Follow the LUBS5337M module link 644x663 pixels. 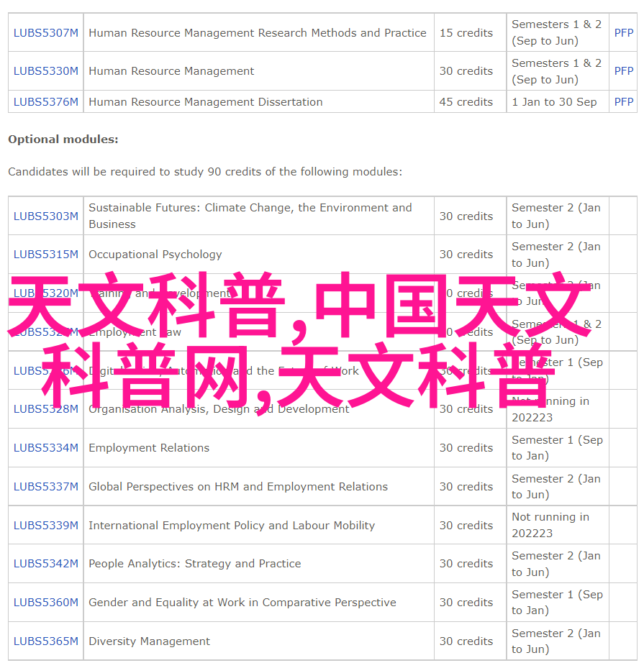point(45,487)
